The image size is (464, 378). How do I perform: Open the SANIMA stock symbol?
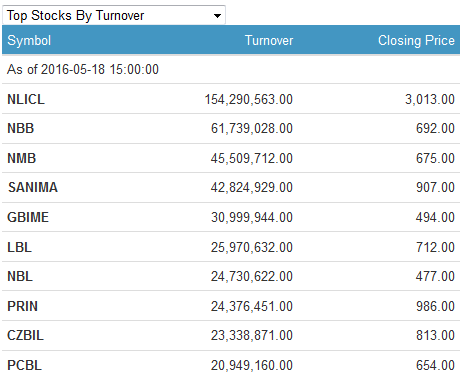coord(33,187)
